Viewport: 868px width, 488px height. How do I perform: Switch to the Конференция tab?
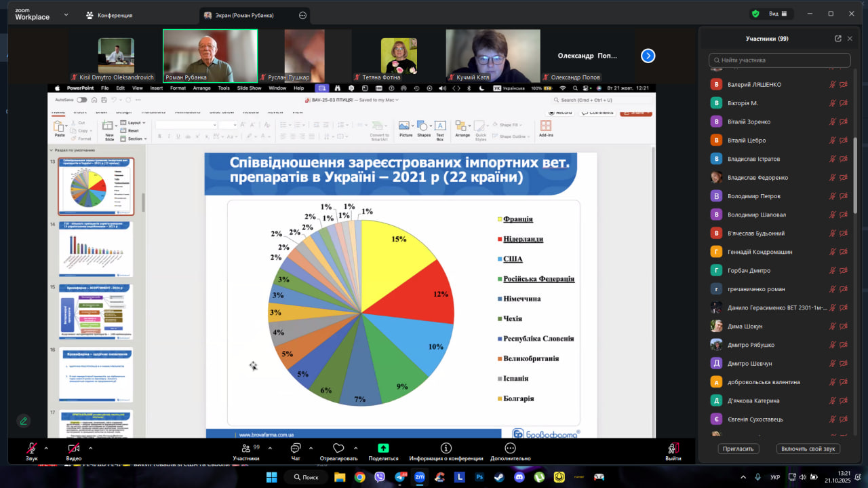click(x=108, y=15)
